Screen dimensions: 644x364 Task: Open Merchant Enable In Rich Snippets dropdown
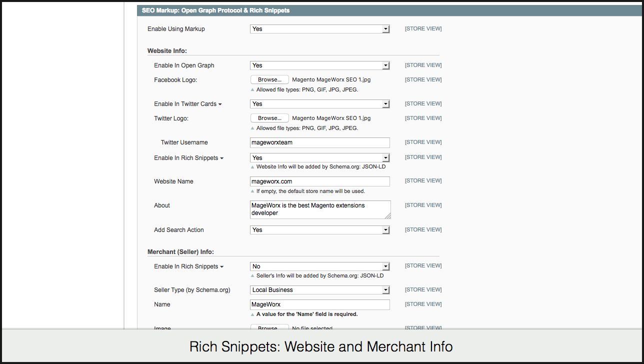(319, 266)
